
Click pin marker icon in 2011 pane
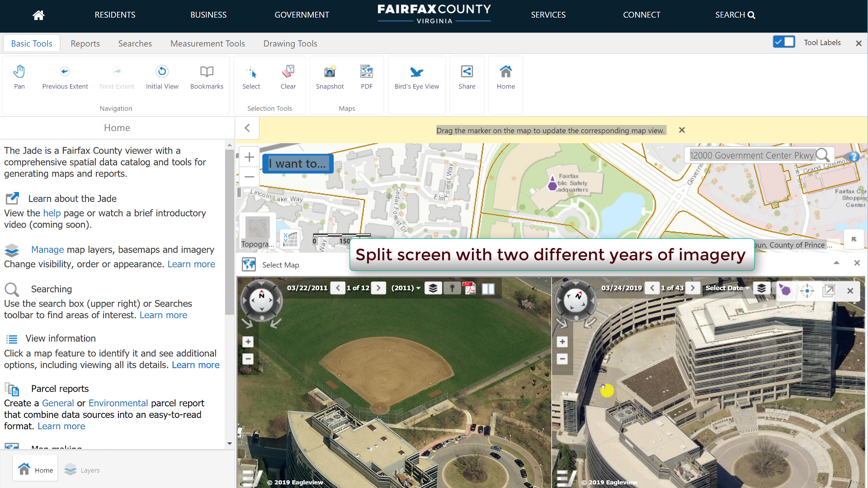click(452, 288)
